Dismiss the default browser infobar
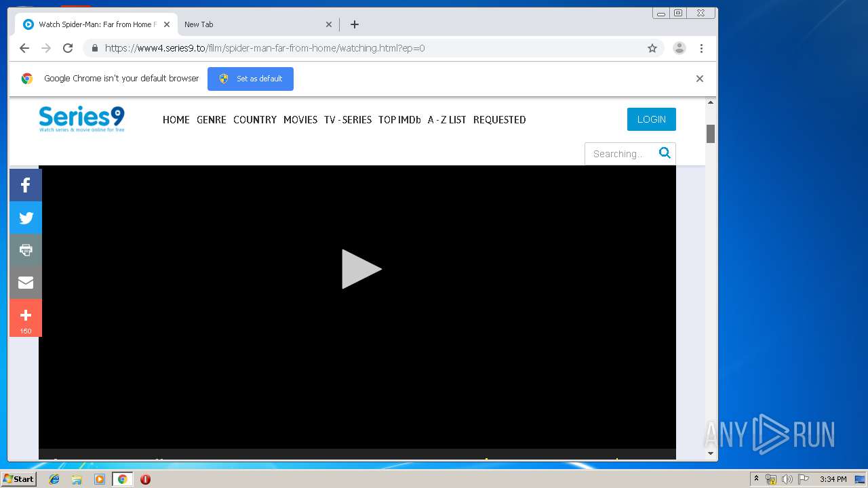Viewport: 868px width, 488px height. (x=700, y=79)
